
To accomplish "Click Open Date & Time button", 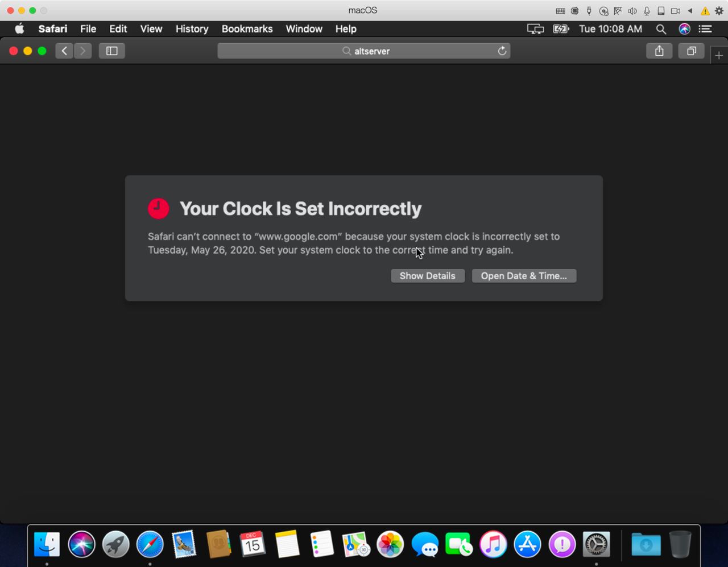I will pos(524,276).
